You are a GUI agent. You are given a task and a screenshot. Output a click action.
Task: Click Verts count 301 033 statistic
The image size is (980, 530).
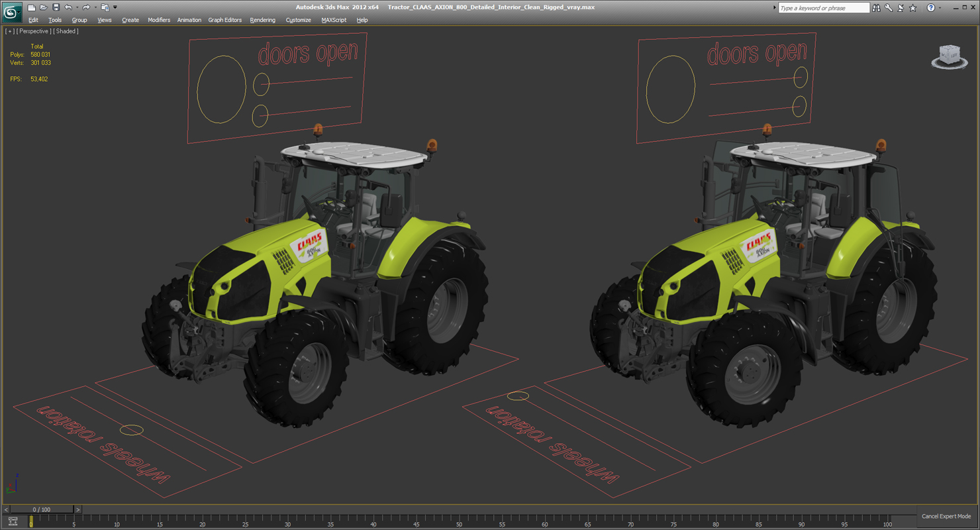click(40, 63)
